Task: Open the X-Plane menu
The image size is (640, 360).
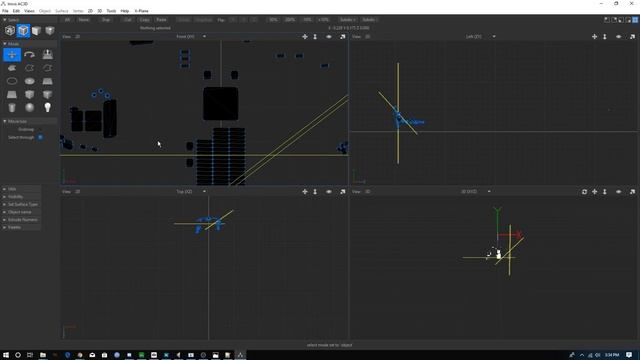Action: (142, 11)
